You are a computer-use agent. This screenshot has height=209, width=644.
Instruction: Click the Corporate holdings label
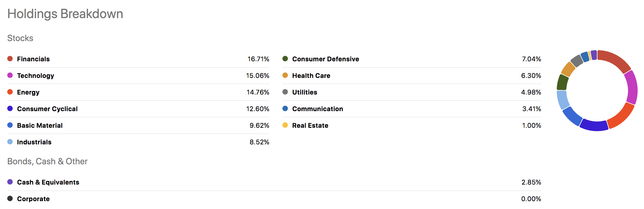coord(33,199)
